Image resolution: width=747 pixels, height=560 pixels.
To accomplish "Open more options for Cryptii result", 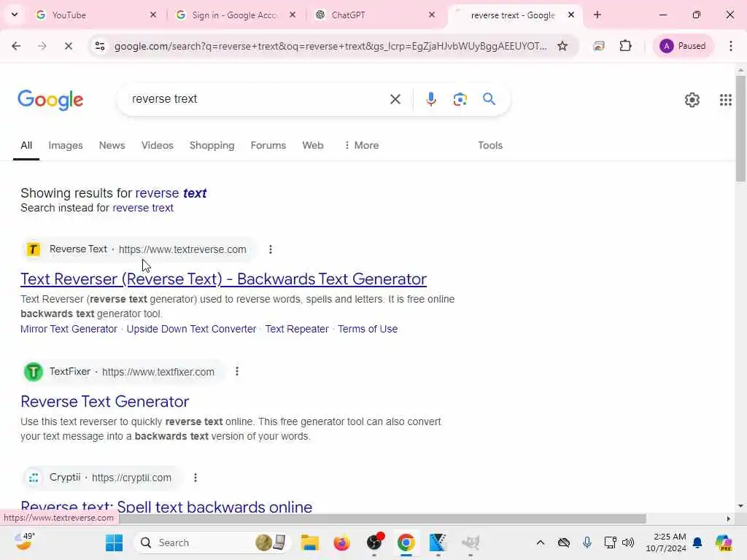I will pos(196,478).
